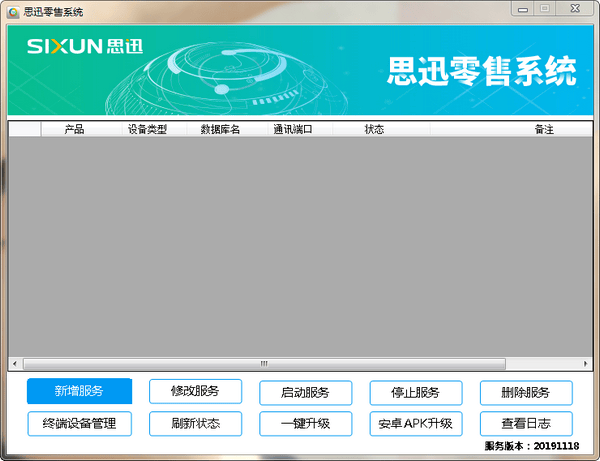The width and height of the screenshot is (600, 461).
Task: Click the 新增服务 button
Action: coord(79,392)
